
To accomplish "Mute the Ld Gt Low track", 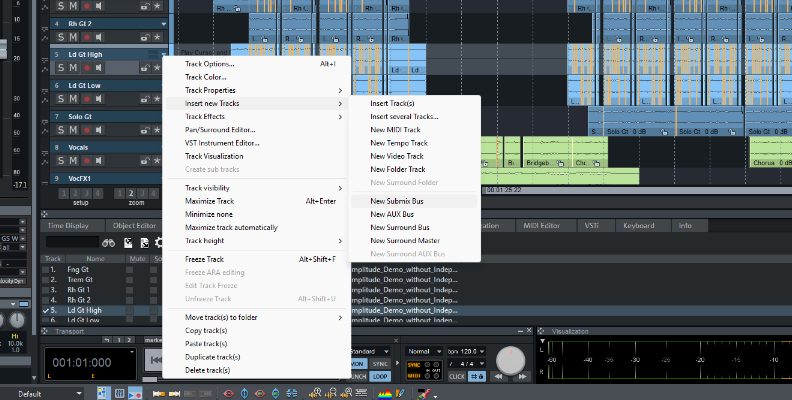I will click(x=72, y=98).
